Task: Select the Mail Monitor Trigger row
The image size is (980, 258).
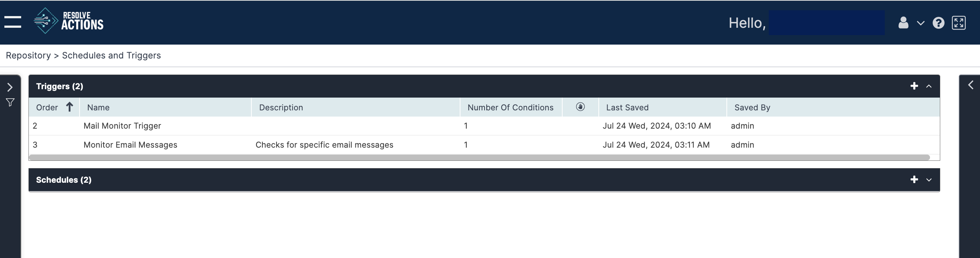Action: point(484,126)
